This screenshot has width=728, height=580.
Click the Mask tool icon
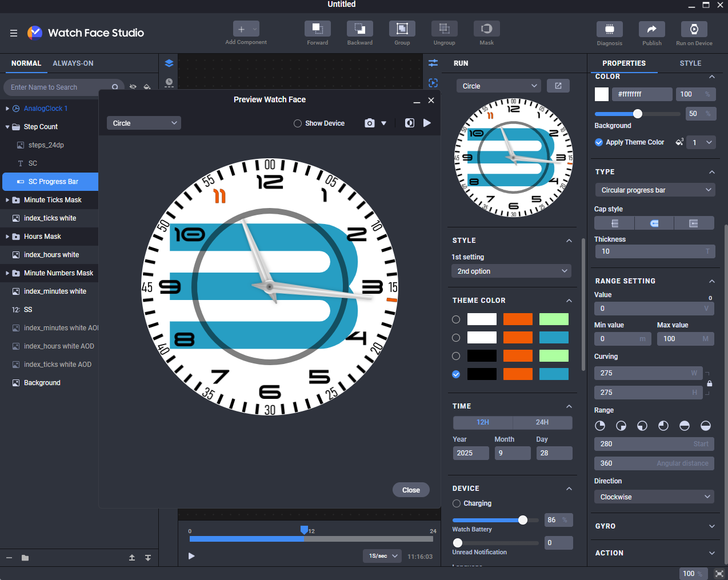coord(486,29)
